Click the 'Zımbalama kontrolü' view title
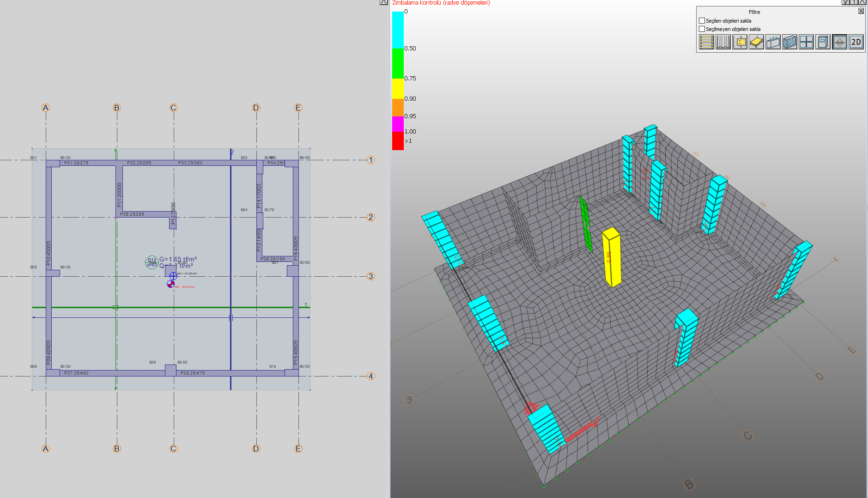 441,3
